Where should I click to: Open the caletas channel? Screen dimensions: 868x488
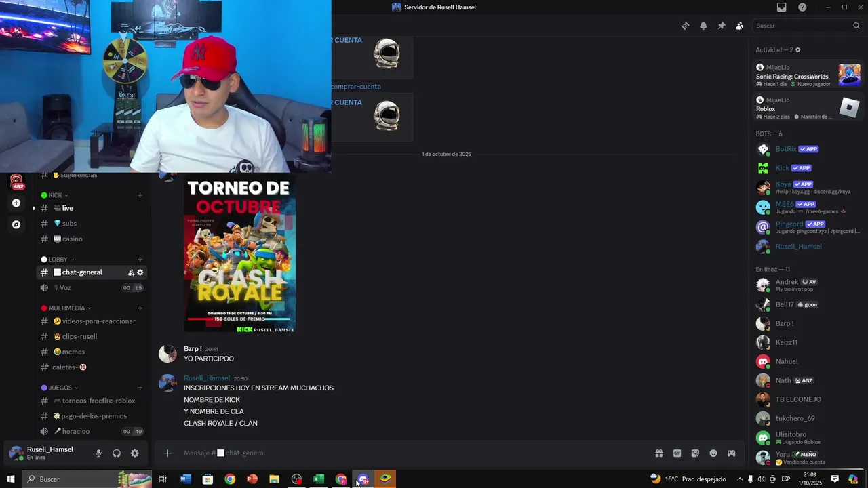[x=92, y=367]
